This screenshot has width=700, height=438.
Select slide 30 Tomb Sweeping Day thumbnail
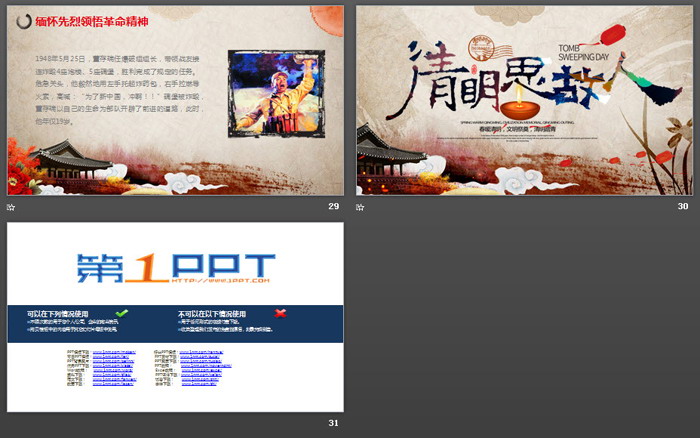(x=525, y=100)
